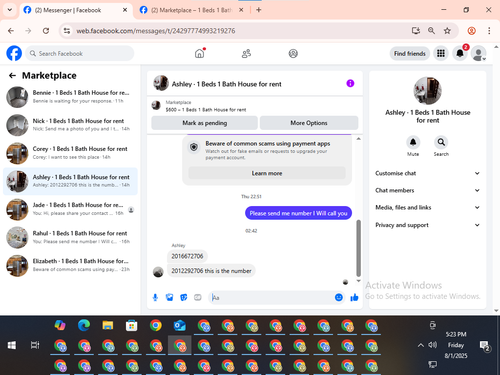Open the account avatar menu
This screenshot has height=375, width=500.
point(479,53)
